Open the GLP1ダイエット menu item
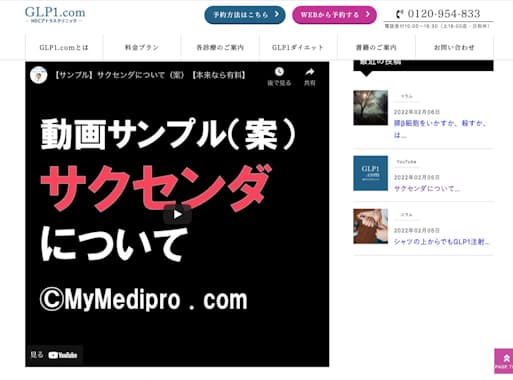 [x=298, y=47]
